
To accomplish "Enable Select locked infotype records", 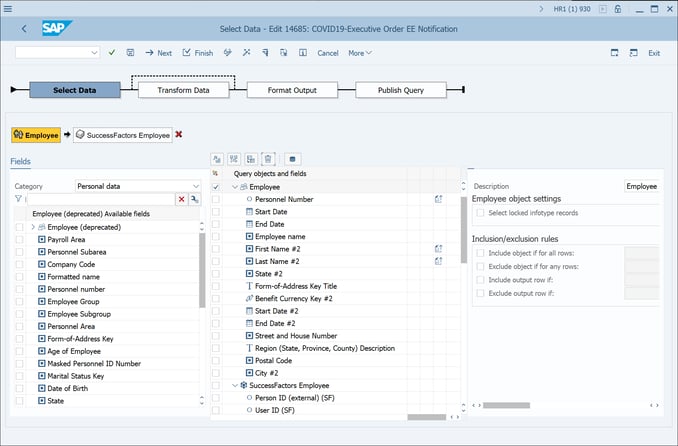I will pyautogui.click(x=480, y=213).
